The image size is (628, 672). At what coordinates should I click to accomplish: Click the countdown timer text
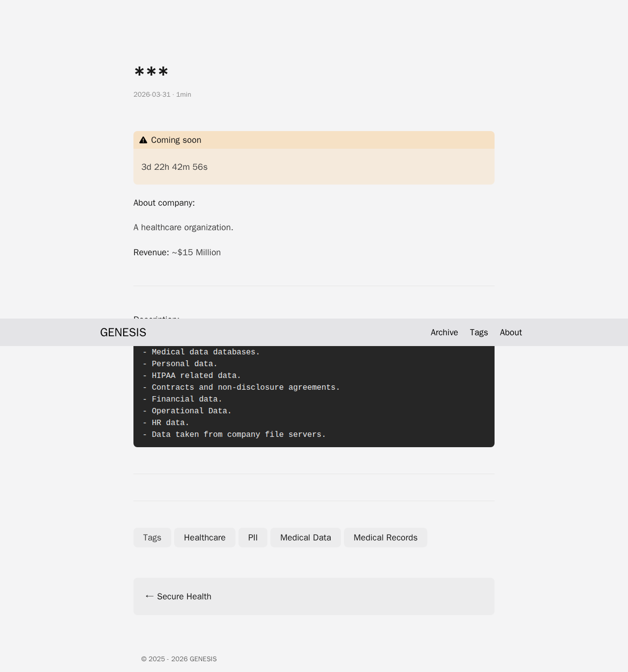(174, 167)
